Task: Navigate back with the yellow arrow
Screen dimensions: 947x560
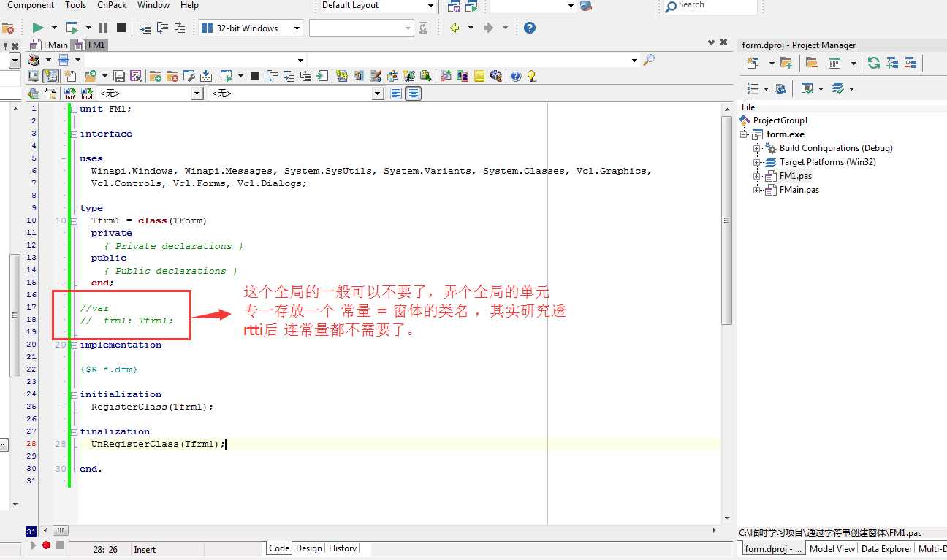Action: tap(455, 28)
